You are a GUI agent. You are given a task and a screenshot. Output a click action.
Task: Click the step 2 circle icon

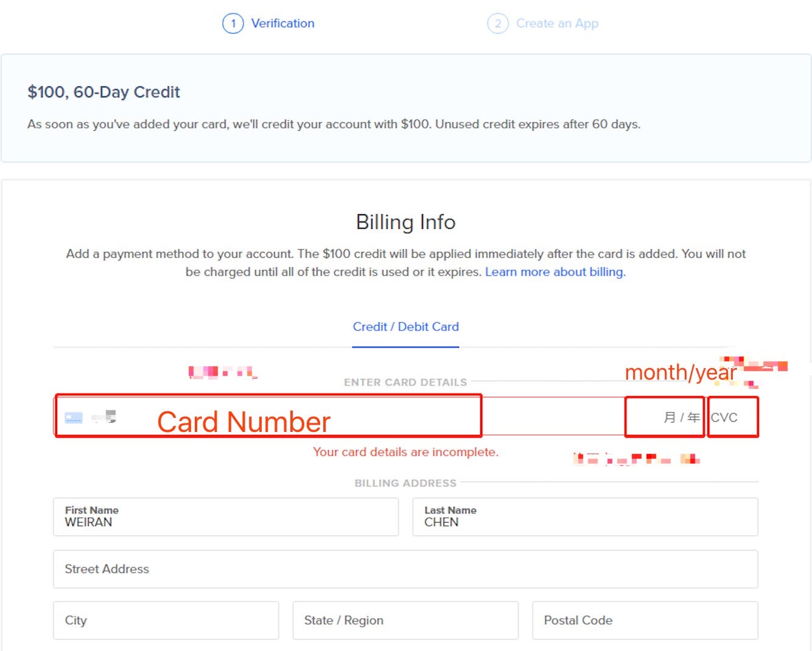point(498,24)
